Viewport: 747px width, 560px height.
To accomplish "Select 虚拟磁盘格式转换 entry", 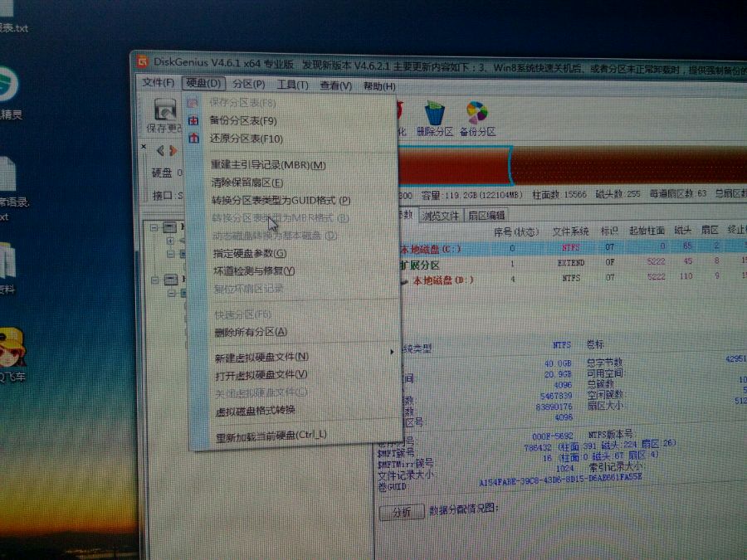I will coord(256,411).
